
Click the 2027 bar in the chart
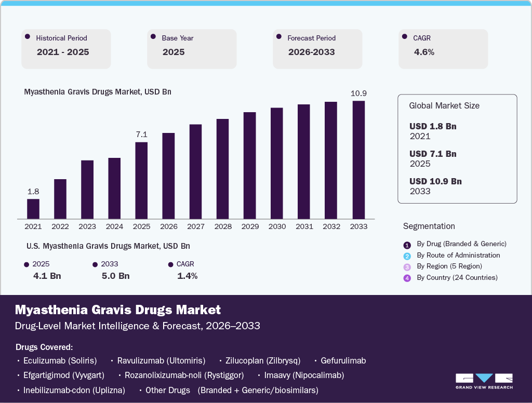coord(196,172)
